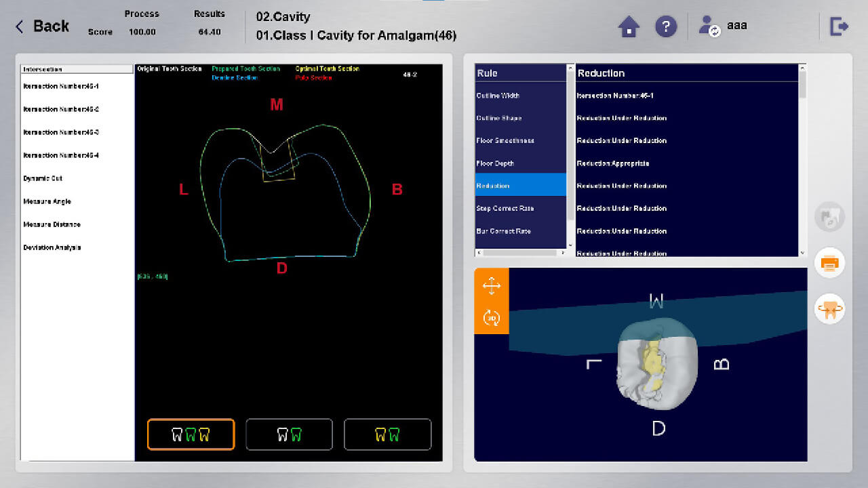The height and width of the screenshot is (488, 868).
Task: Select the Outline Width rule
Action: [520, 96]
